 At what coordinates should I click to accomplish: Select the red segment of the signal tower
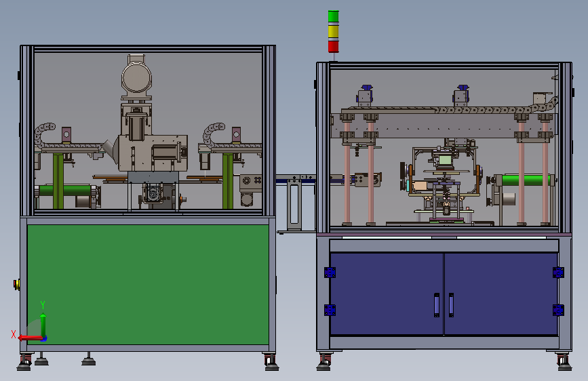pos(334,46)
